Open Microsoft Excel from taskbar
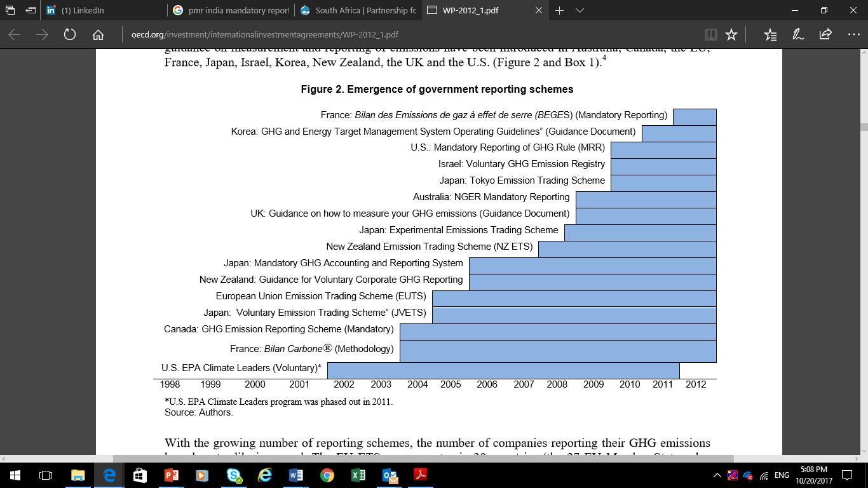 point(358,475)
